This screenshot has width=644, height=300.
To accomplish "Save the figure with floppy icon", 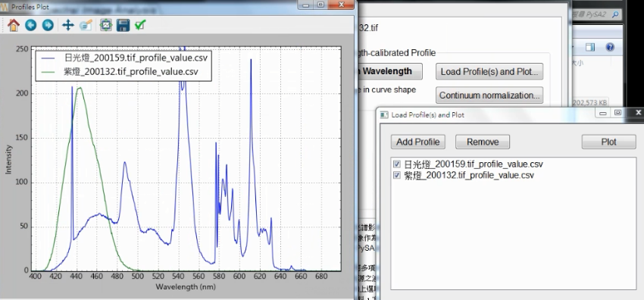I will 123,25.
